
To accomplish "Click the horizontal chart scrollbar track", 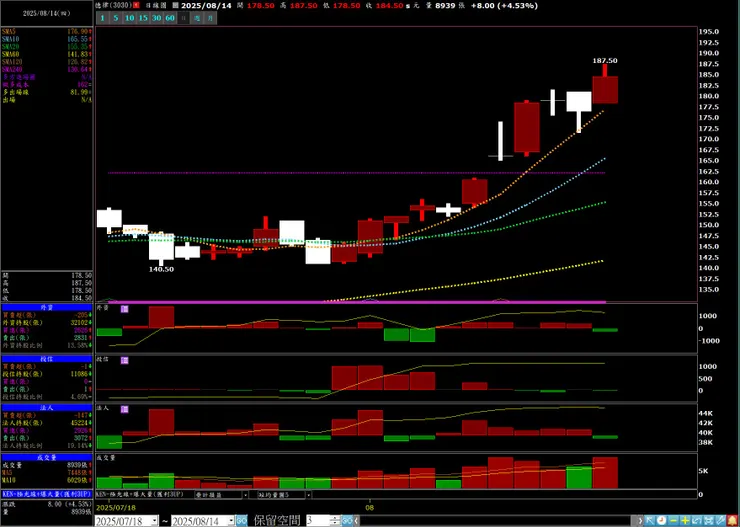I will 496,521.
